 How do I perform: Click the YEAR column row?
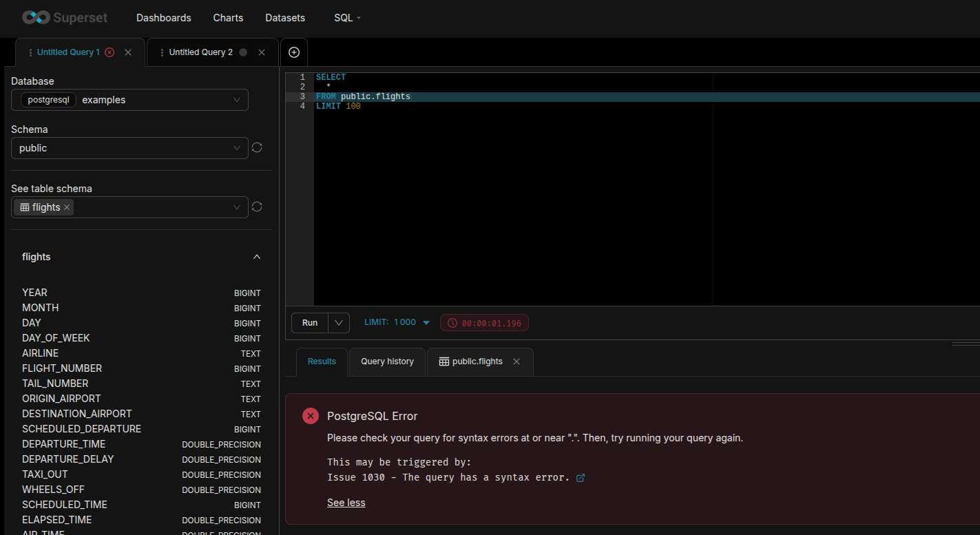141,293
